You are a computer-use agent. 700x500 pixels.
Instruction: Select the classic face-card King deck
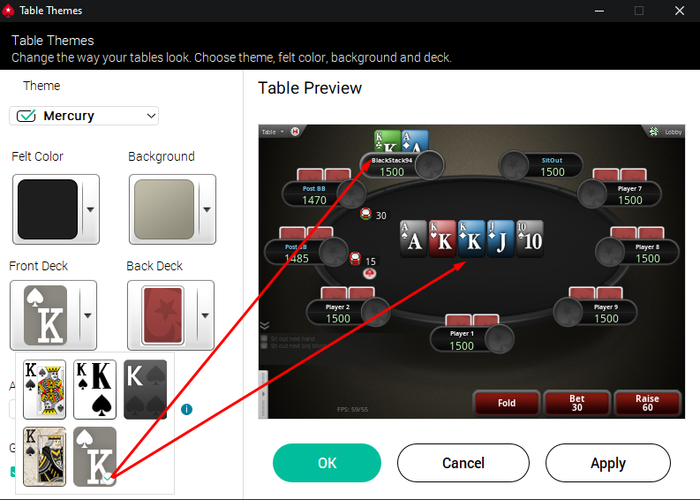tap(44, 389)
